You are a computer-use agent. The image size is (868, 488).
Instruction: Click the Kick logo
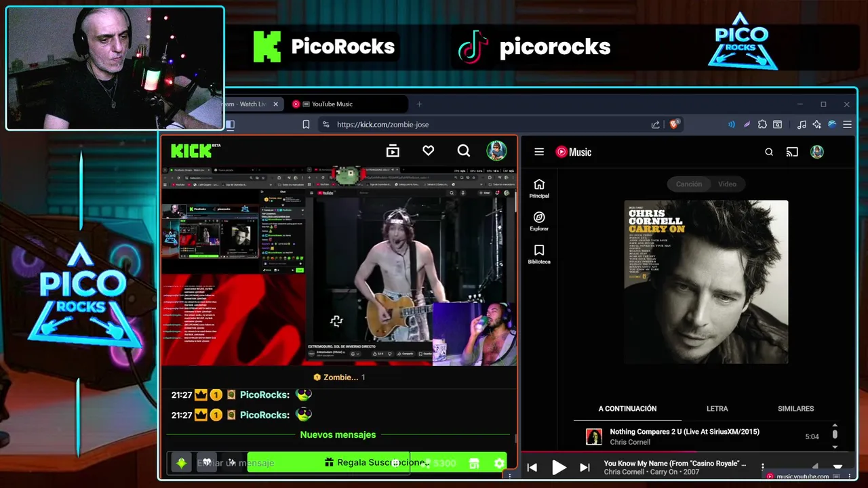tap(196, 150)
